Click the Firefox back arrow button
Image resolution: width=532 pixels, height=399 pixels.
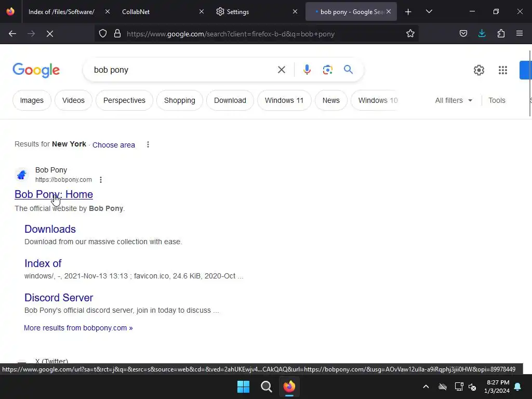[x=12, y=34]
